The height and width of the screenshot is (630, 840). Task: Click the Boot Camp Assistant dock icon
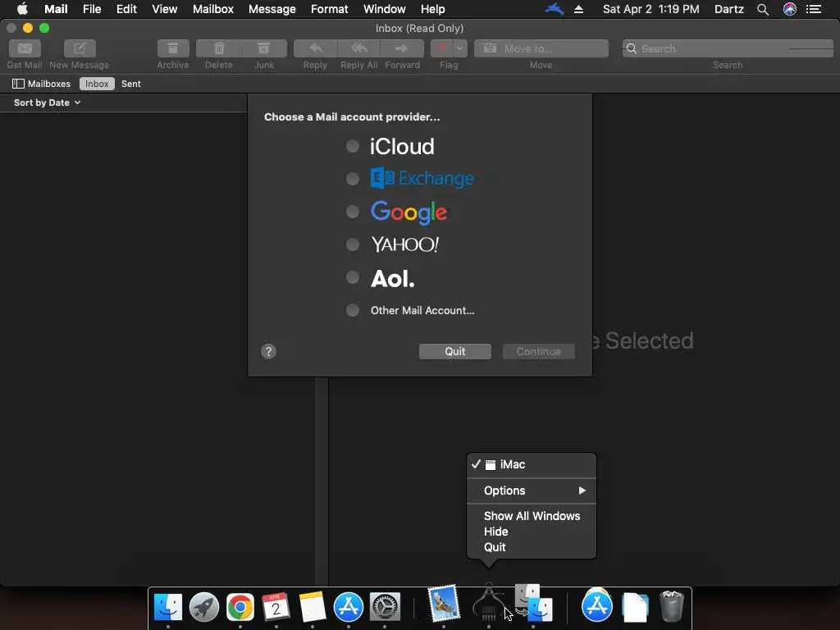488,603
